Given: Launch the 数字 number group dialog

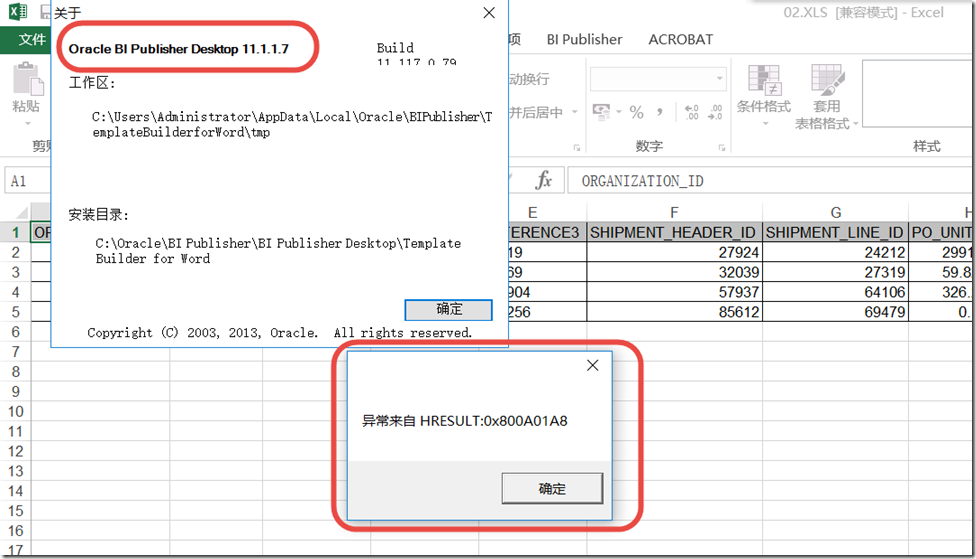Looking at the screenshot, I should coord(722,148).
